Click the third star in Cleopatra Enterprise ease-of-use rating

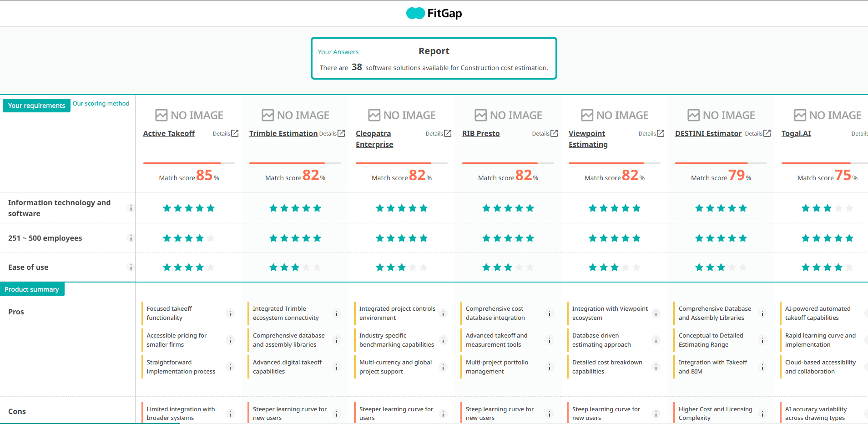[x=402, y=267]
